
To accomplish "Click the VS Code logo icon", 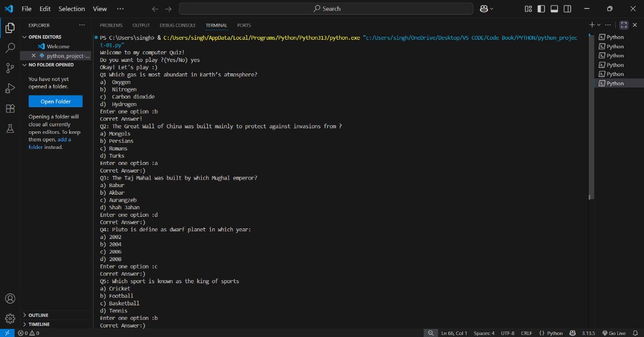I will (x=9, y=9).
